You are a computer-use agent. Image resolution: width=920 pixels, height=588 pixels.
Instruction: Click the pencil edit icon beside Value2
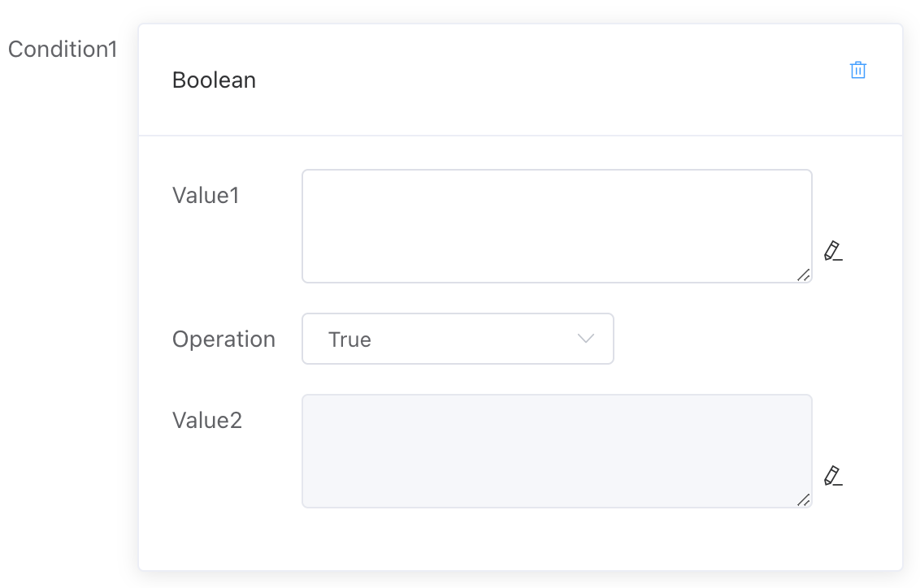coord(832,476)
